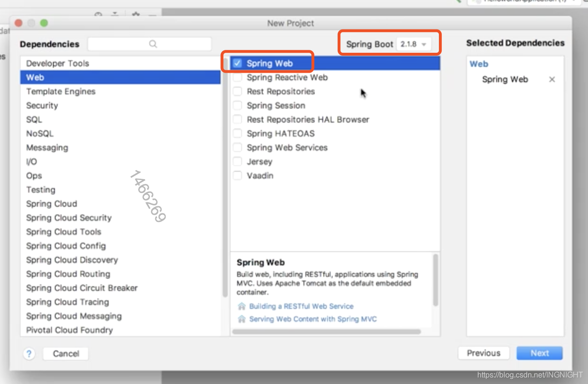The image size is (588, 384).
Task: Click the Cancel button
Action: 66,354
